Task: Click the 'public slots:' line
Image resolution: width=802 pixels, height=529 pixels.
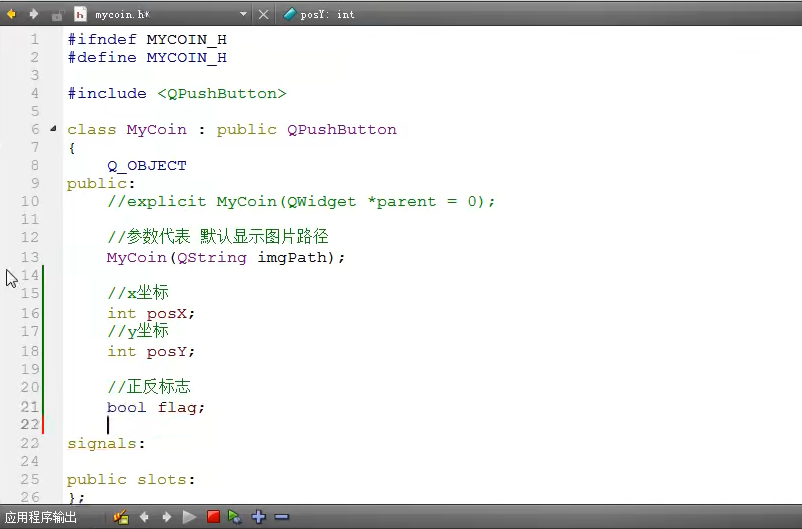Action: pos(131,479)
